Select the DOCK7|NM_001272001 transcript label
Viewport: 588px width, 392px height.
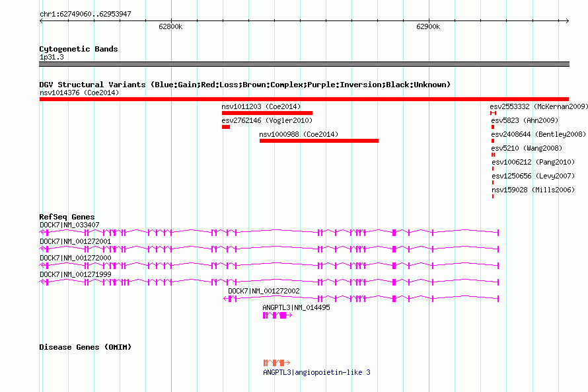tap(75, 241)
